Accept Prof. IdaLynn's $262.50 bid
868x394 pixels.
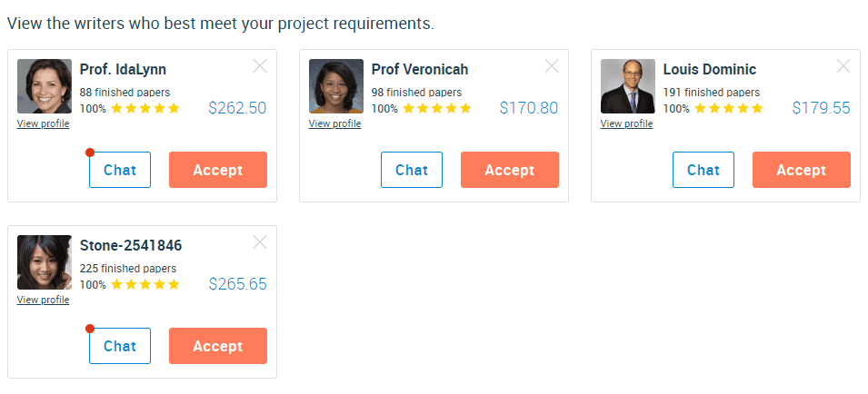point(218,170)
